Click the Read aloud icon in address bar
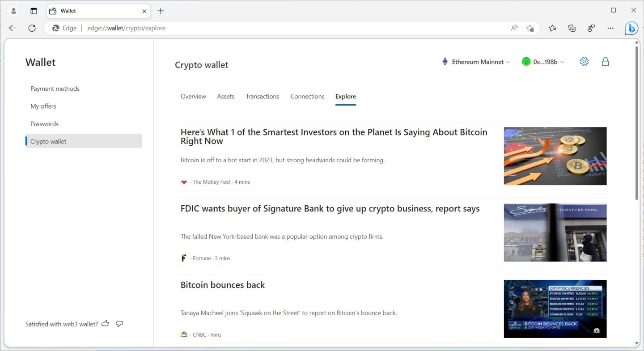Viewport: 644px width, 351px height. tap(514, 28)
